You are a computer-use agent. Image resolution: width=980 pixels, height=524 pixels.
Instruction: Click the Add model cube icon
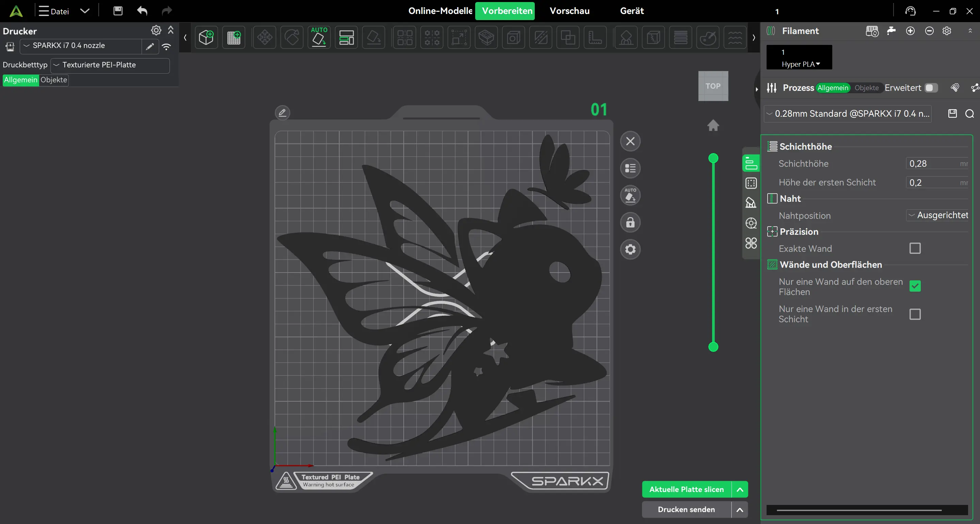(x=206, y=37)
